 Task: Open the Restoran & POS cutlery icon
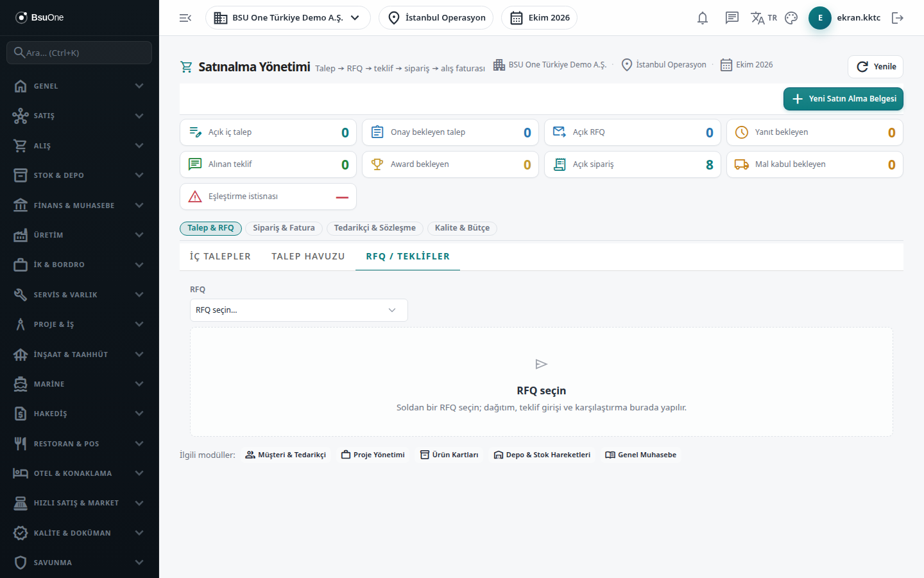click(x=21, y=444)
